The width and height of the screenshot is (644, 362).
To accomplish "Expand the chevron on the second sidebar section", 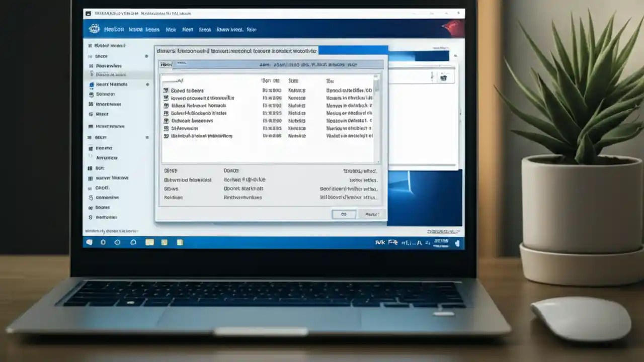I will point(146,55).
